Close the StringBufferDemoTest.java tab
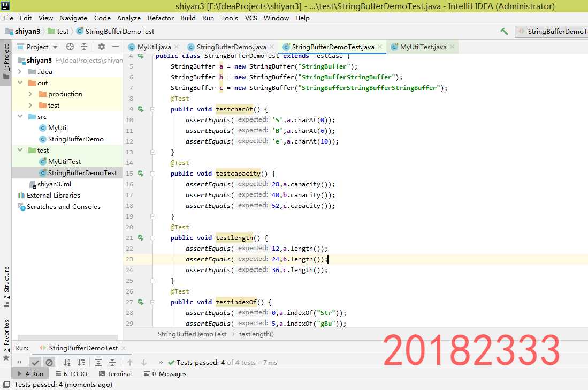 coord(380,47)
